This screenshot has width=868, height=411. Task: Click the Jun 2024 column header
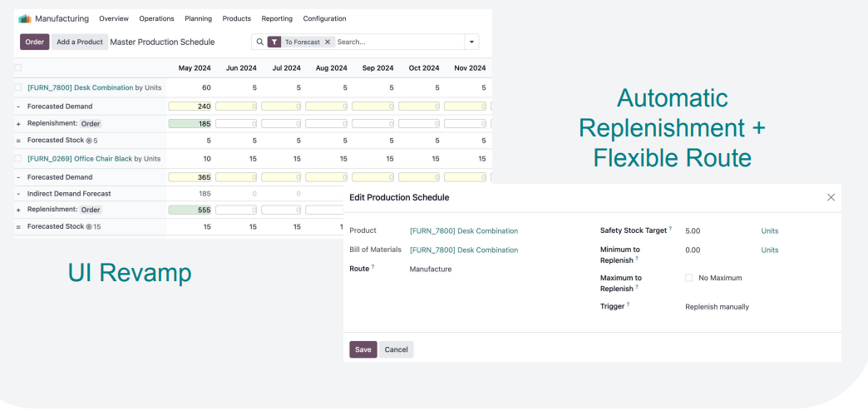pyautogui.click(x=241, y=68)
